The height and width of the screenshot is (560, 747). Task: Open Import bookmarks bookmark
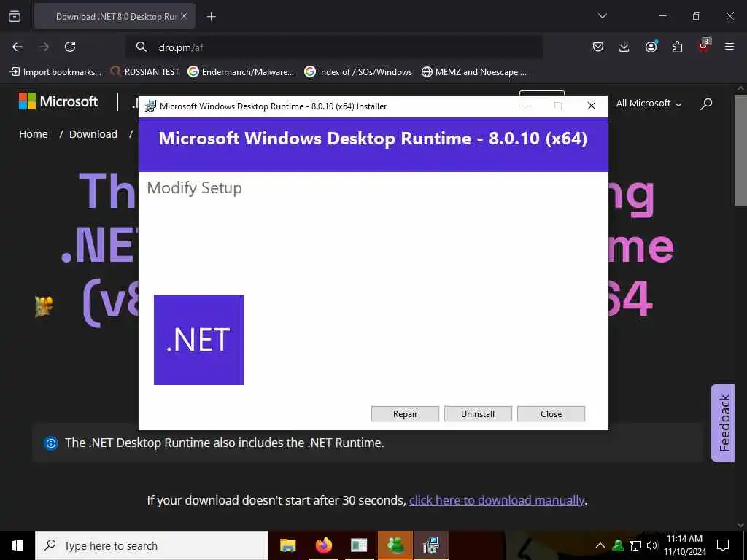point(55,72)
